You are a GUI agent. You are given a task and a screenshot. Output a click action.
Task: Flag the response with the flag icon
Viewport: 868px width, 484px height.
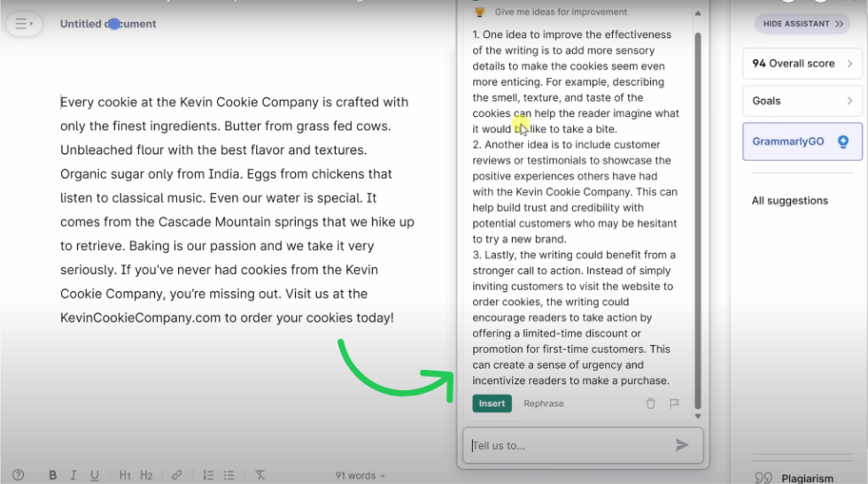pos(674,403)
